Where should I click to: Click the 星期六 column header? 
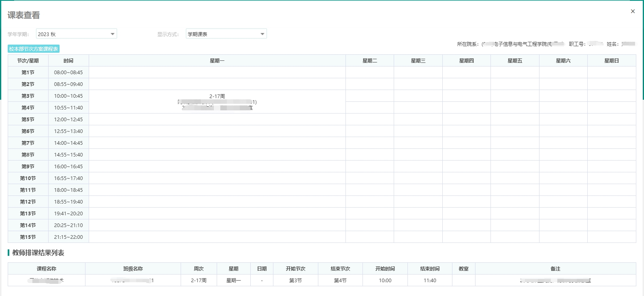[x=563, y=60]
